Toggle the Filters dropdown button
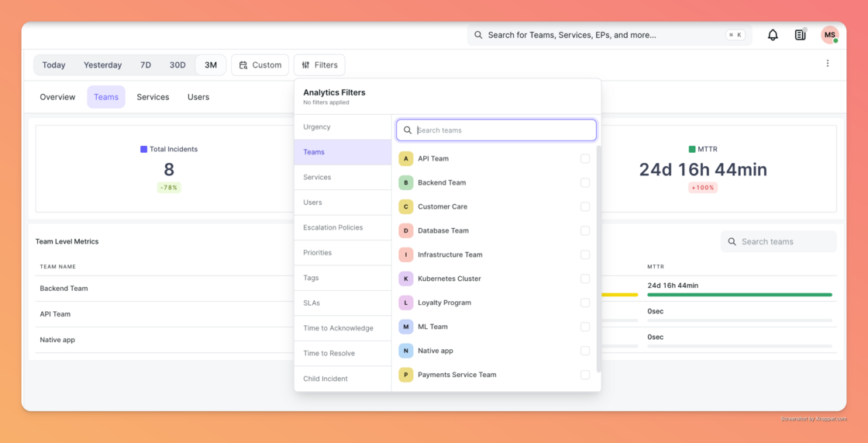The width and height of the screenshot is (868, 443). 319,65
